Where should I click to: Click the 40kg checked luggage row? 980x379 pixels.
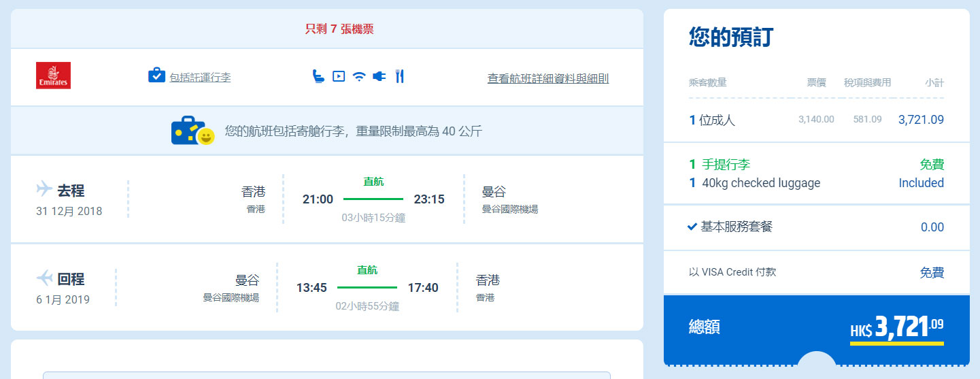click(760, 183)
